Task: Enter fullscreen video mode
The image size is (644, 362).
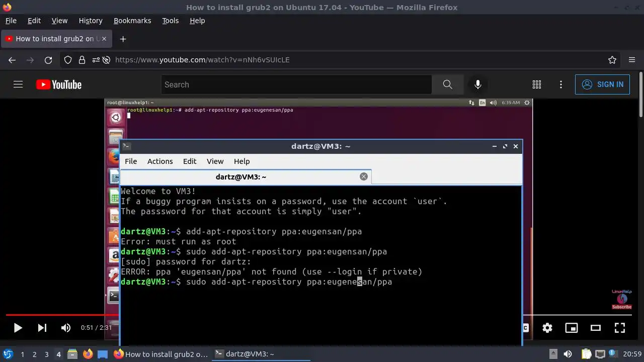Action: (x=620, y=328)
